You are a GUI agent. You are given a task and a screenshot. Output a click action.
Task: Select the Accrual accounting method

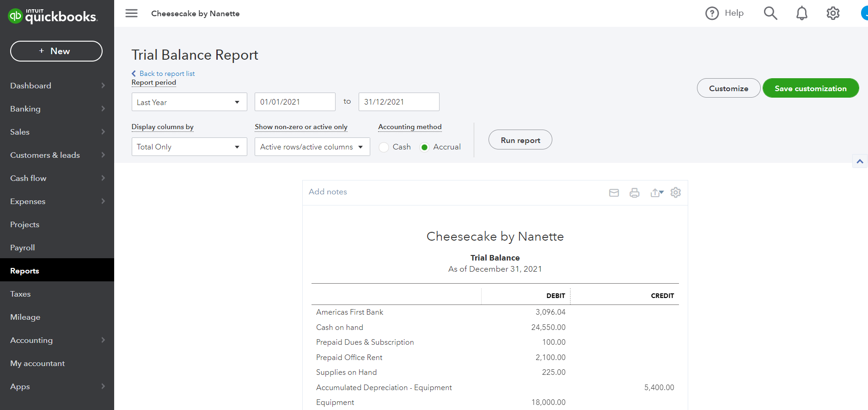(424, 147)
